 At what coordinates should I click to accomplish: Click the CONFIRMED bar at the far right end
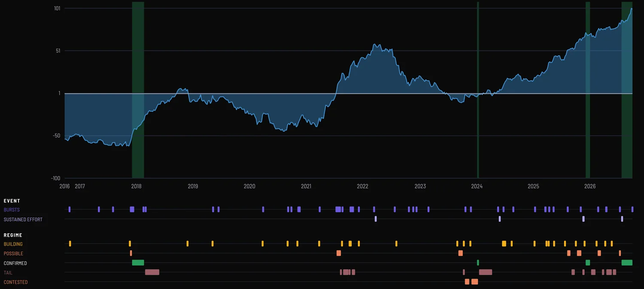point(627,263)
